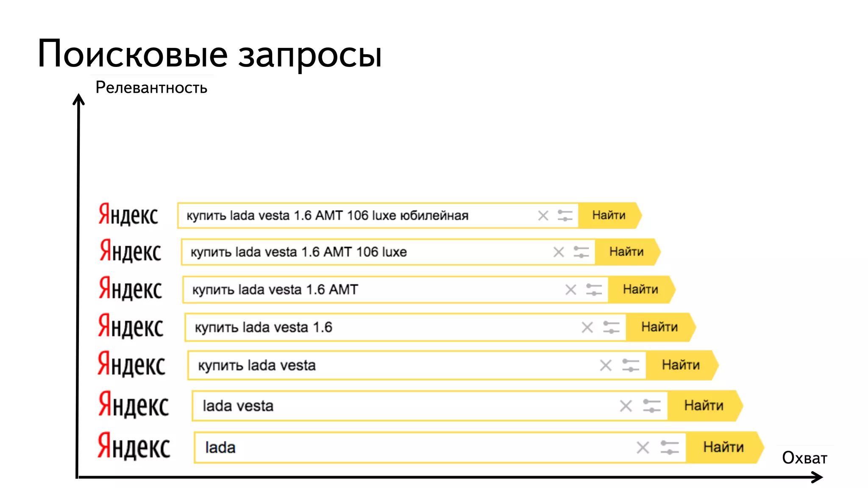Click the axis label 'Релевантность'
This screenshot has height=488, width=868.
pyautogui.click(x=151, y=88)
